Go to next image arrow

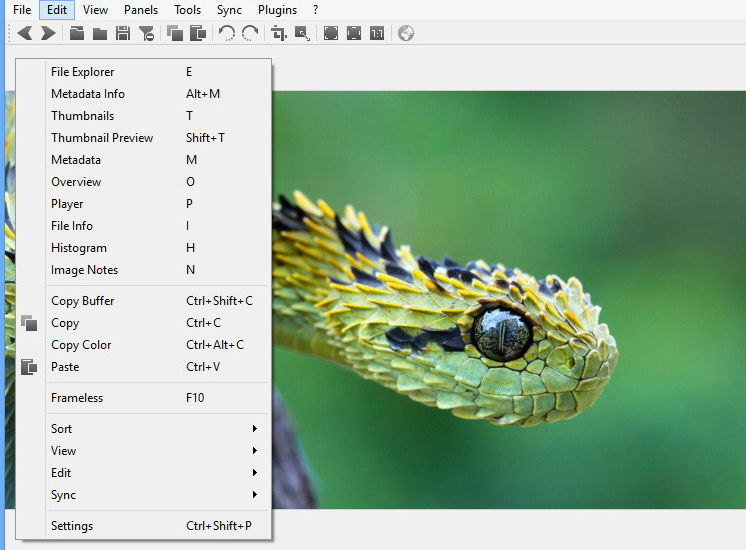(48, 33)
